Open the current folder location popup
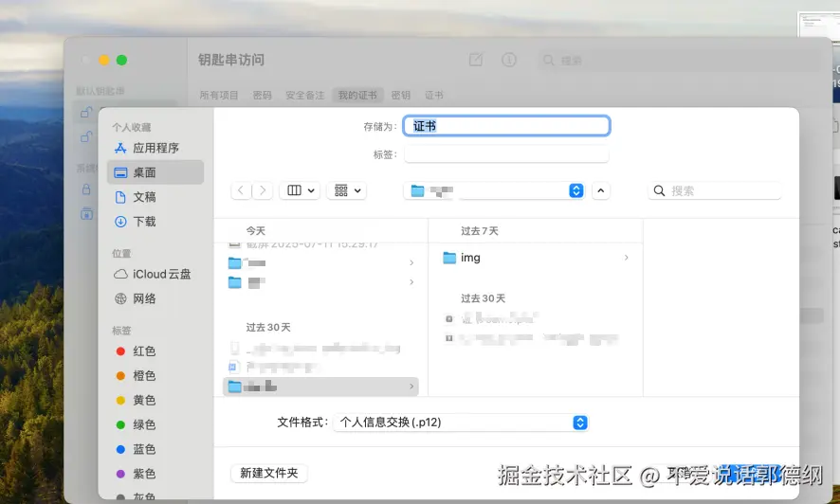The width and height of the screenshot is (840, 504). point(494,190)
